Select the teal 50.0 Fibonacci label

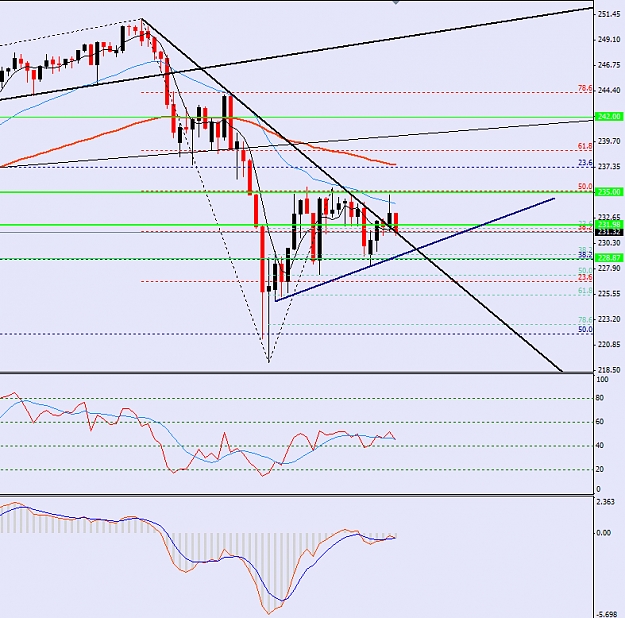[x=585, y=270]
